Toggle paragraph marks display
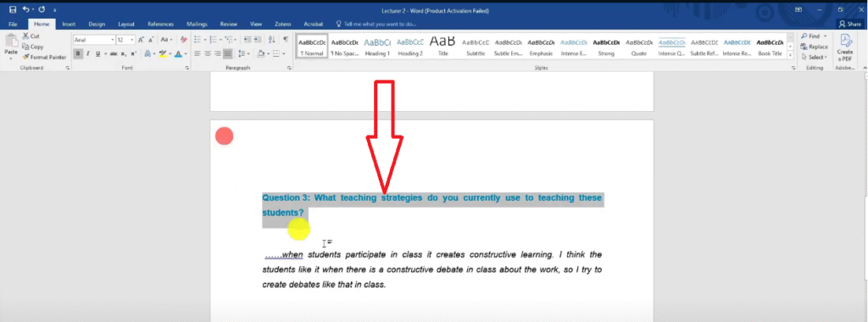This screenshot has width=868, height=322. 286,40
